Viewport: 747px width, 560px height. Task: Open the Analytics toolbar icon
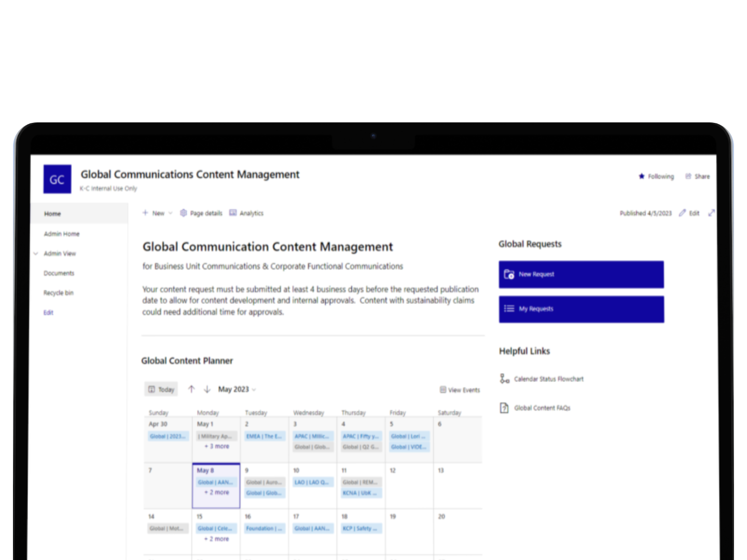click(233, 213)
